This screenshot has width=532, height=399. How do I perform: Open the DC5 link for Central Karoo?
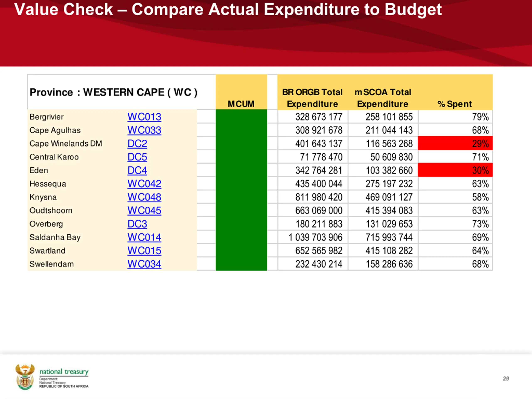tap(137, 157)
